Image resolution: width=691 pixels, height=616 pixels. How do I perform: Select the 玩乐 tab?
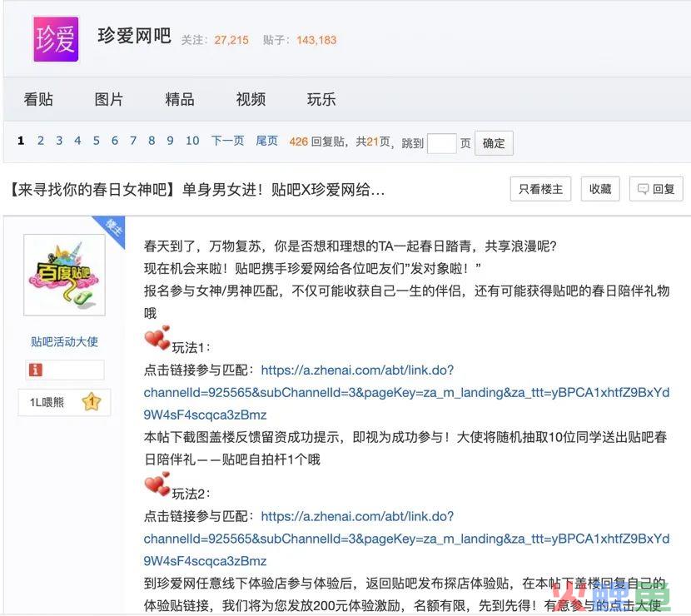tap(321, 99)
